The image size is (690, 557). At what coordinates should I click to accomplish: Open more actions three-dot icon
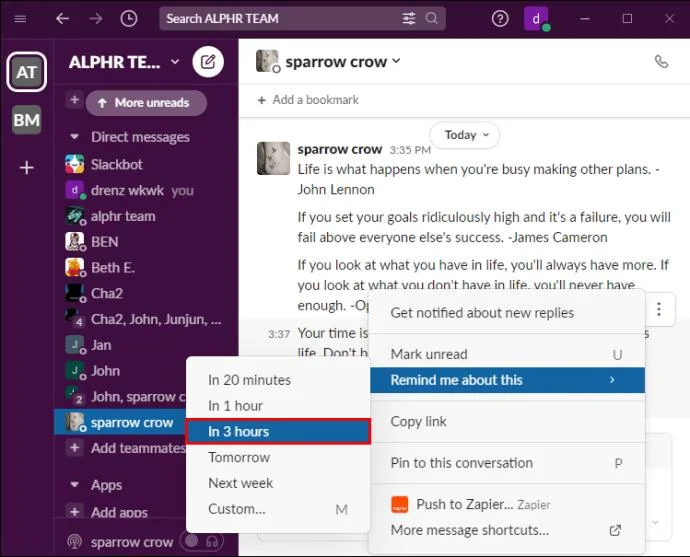pos(658,309)
